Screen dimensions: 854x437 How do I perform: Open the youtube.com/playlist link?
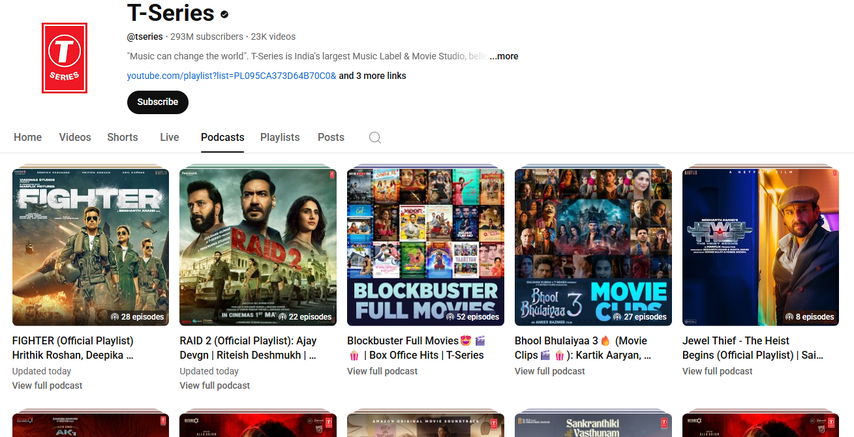click(231, 76)
